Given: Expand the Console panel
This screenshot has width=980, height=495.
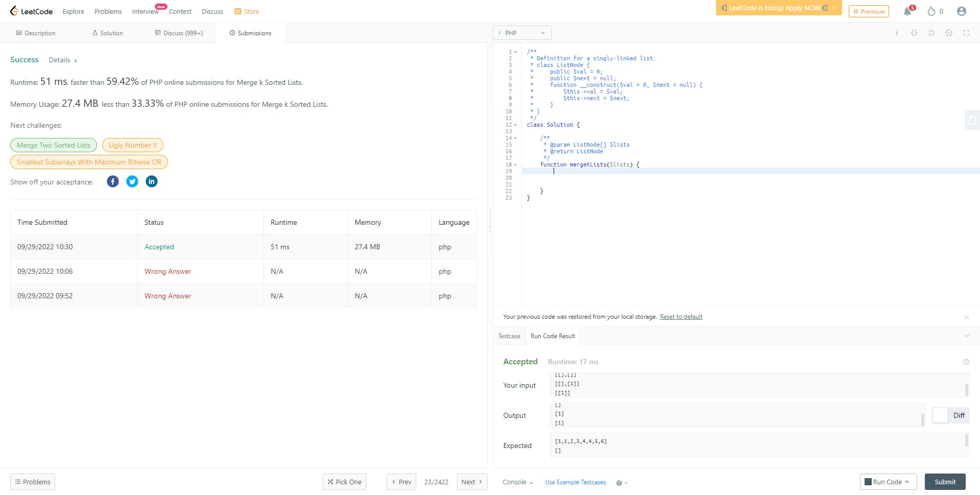Looking at the screenshot, I should pyautogui.click(x=518, y=482).
